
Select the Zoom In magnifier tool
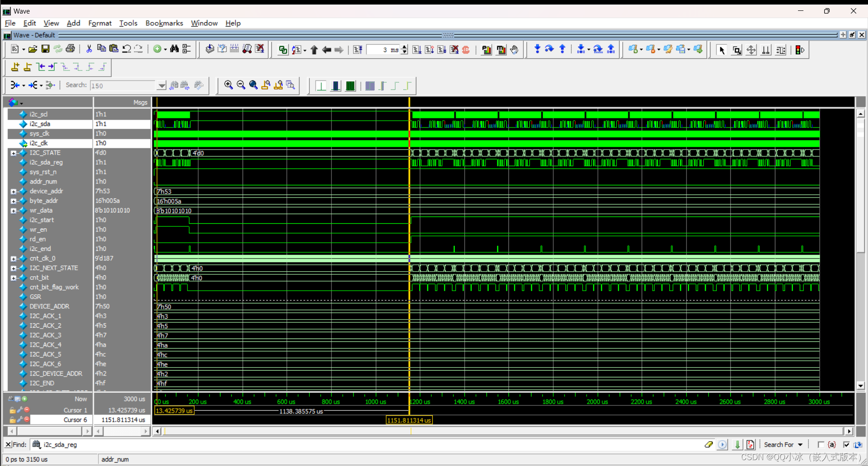click(229, 85)
